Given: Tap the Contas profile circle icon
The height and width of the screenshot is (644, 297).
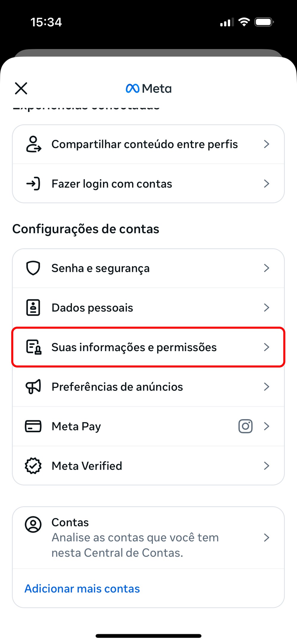Looking at the screenshot, I should coord(33,524).
